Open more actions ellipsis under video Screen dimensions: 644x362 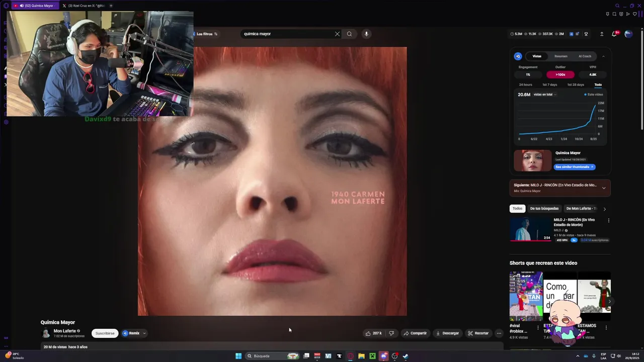click(x=499, y=333)
